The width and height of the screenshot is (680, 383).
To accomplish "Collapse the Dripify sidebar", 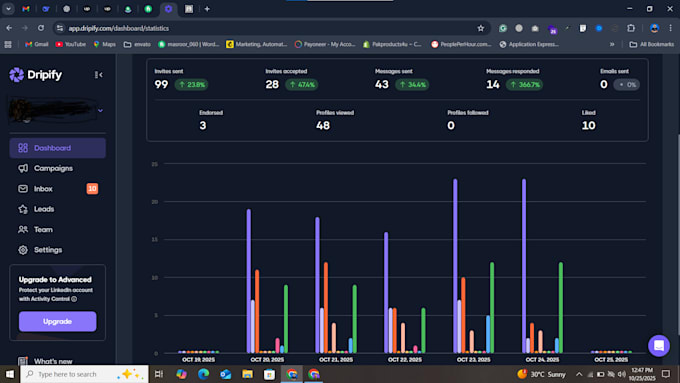I will click(x=98, y=75).
